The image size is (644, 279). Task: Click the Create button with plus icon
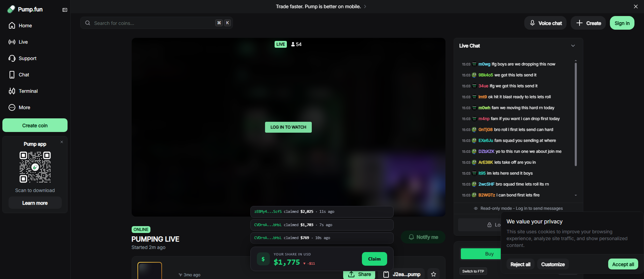click(x=588, y=23)
